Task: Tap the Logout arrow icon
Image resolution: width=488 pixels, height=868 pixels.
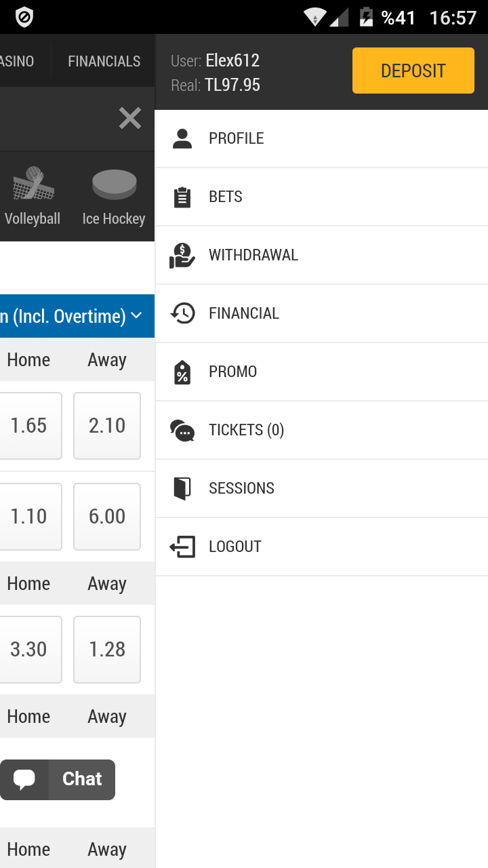Action: pos(182,547)
